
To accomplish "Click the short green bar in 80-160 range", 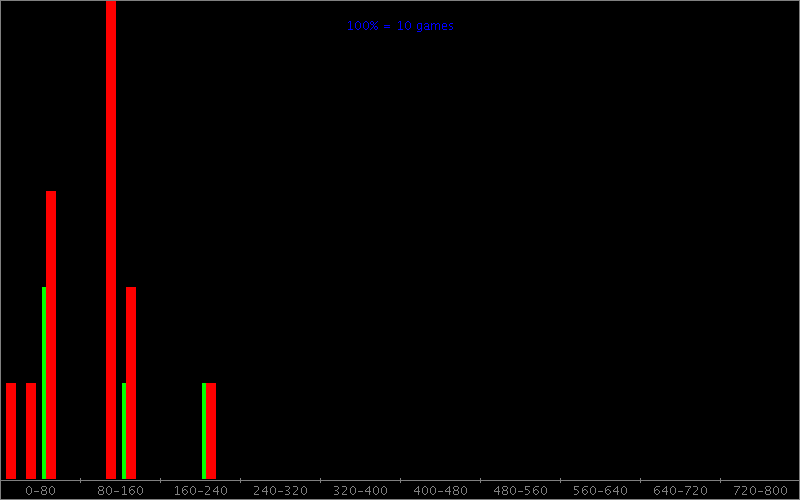I will 124,431.
